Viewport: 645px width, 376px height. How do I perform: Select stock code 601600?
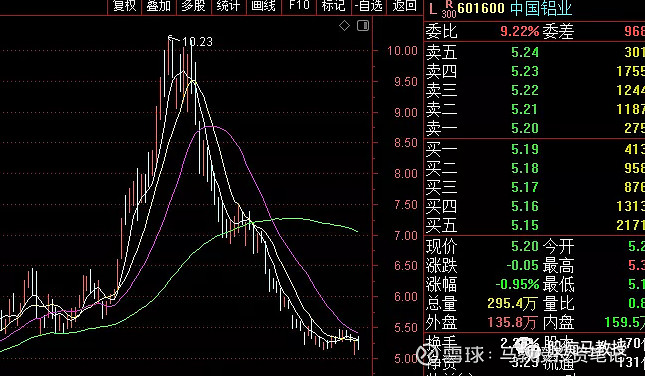tap(481, 8)
